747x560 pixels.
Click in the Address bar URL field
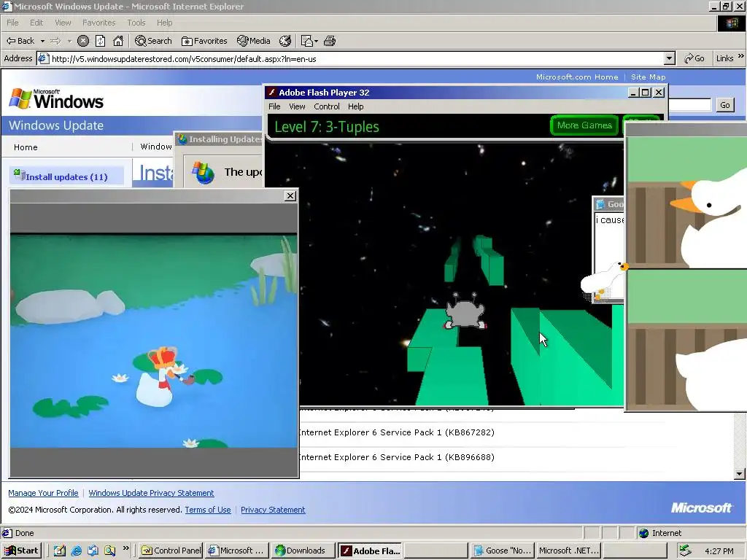click(356, 58)
